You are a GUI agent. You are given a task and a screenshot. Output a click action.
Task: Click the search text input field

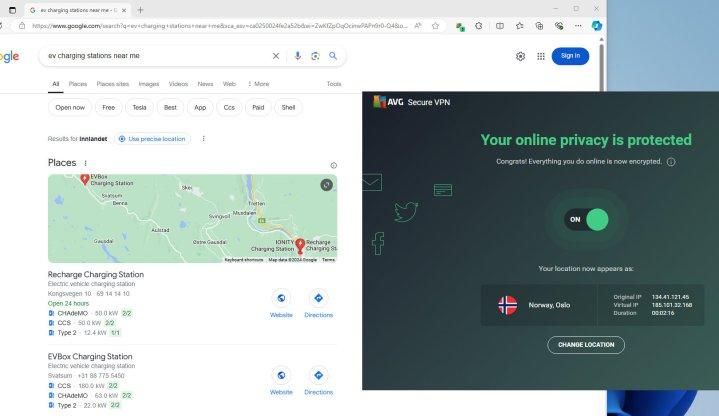(x=156, y=56)
